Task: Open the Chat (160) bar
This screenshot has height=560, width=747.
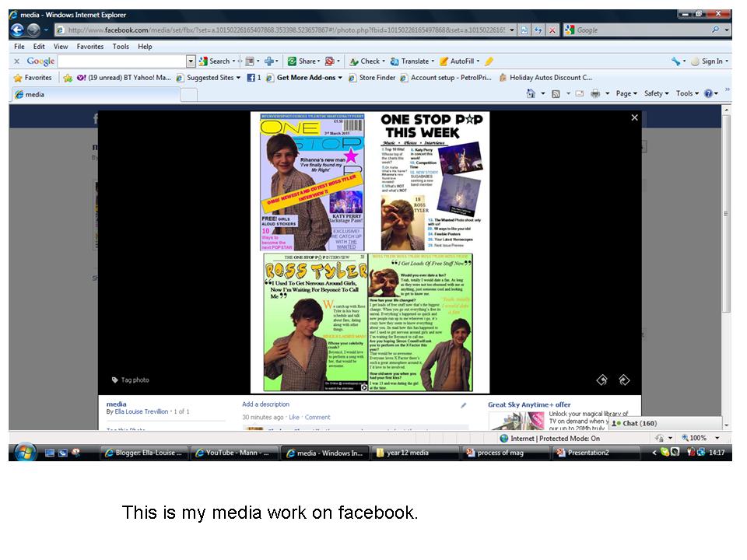Action: point(666,423)
